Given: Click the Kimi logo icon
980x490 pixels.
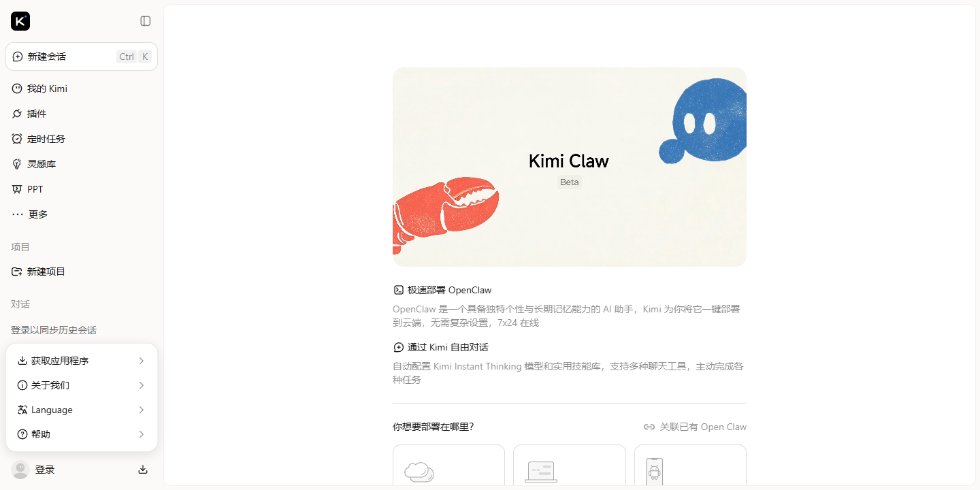Looking at the screenshot, I should point(20,21).
